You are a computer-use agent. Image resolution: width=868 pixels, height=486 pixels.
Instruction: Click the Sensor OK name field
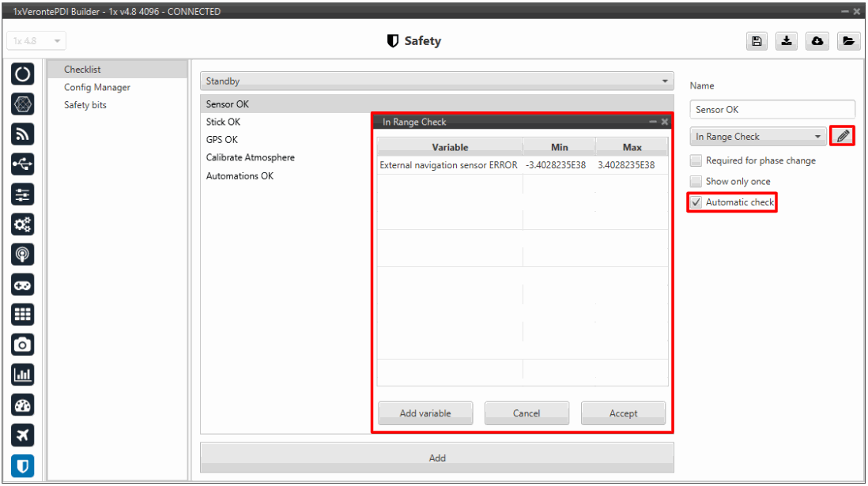tap(772, 110)
